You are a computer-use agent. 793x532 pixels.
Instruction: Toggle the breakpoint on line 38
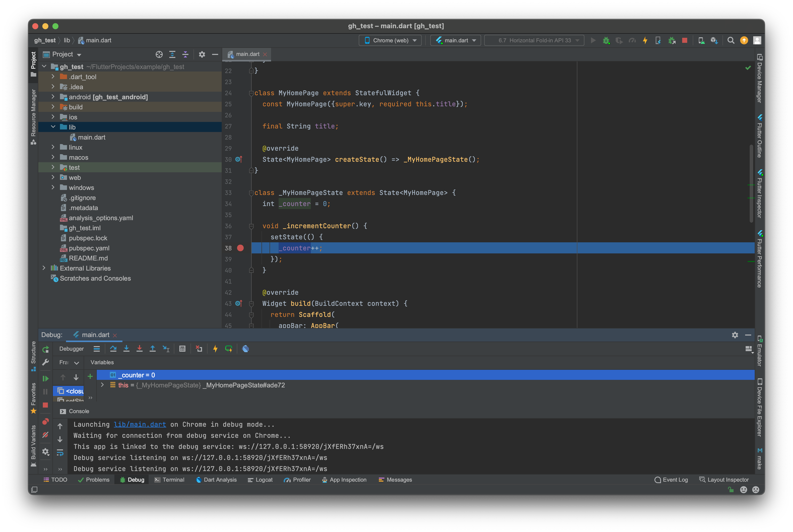coord(240,248)
